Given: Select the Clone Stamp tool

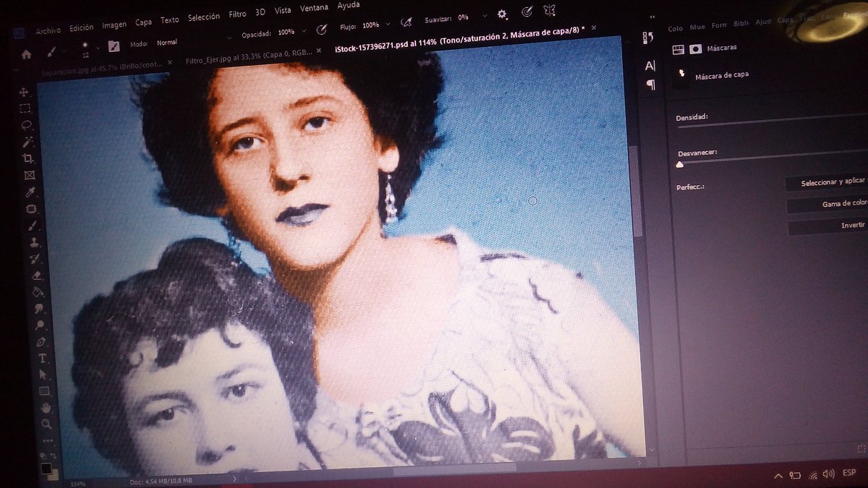Looking at the screenshot, I should click(34, 242).
